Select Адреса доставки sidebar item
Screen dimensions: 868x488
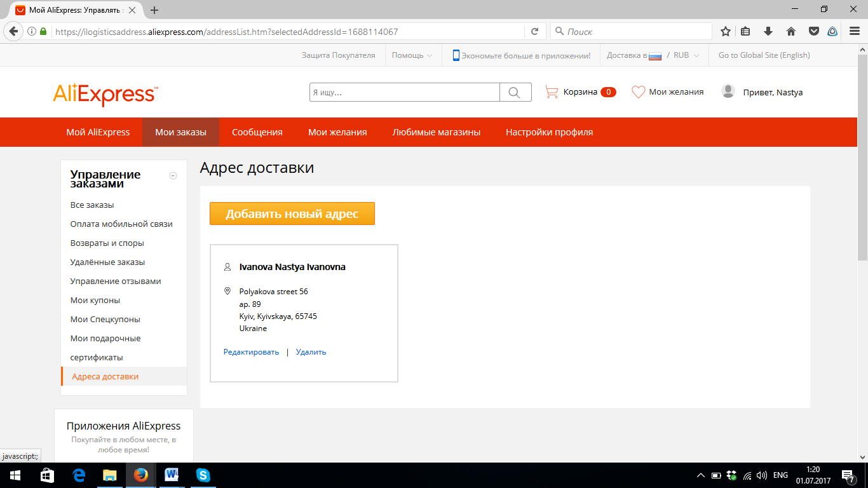point(124,377)
